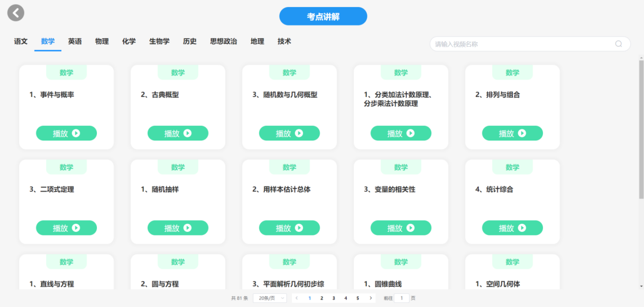This screenshot has height=307, width=644.
Task: Go to page 1
Action: 310,298
